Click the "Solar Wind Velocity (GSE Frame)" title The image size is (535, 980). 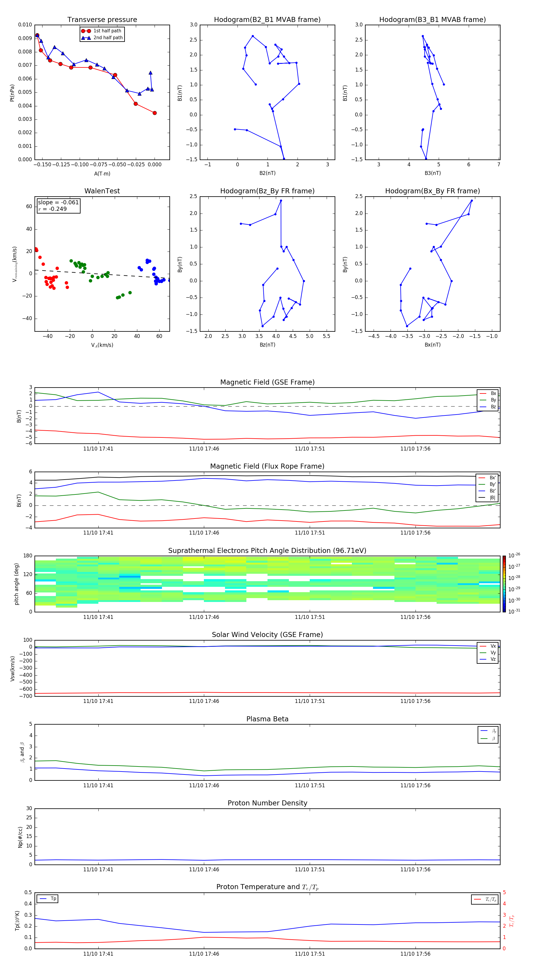point(267,635)
